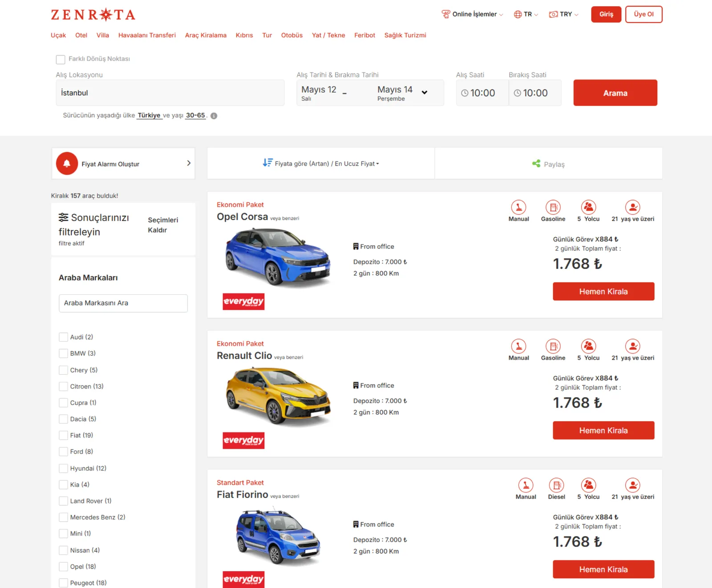This screenshot has height=588, width=712.
Task: Click Opel Corsa Manual transmission icon
Action: pyautogui.click(x=518, y=207)
